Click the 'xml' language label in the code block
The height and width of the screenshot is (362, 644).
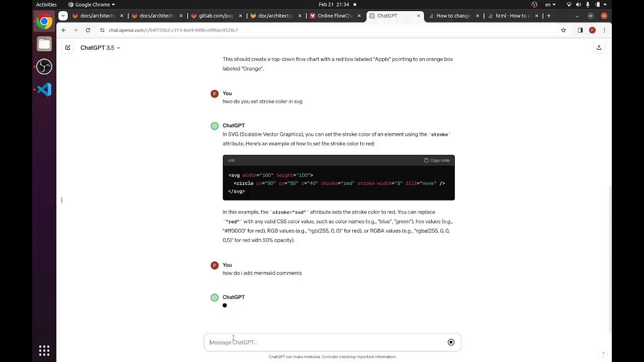pos(231,160)
